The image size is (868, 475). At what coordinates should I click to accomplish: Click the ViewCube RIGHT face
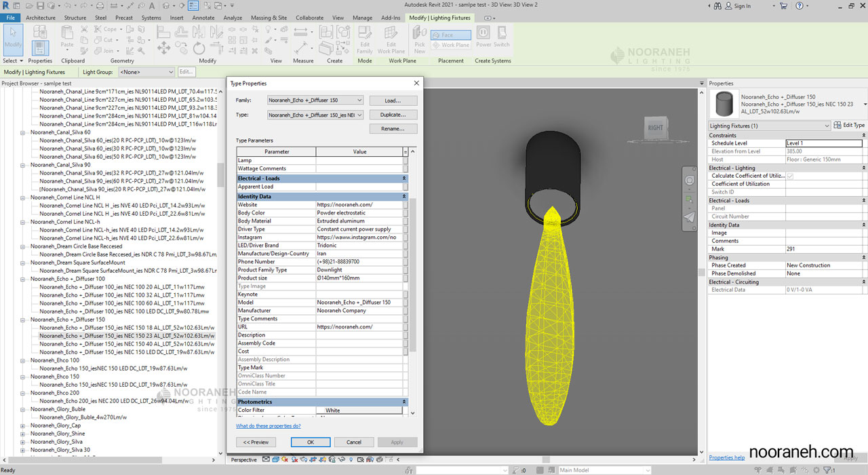click(655, 127)
